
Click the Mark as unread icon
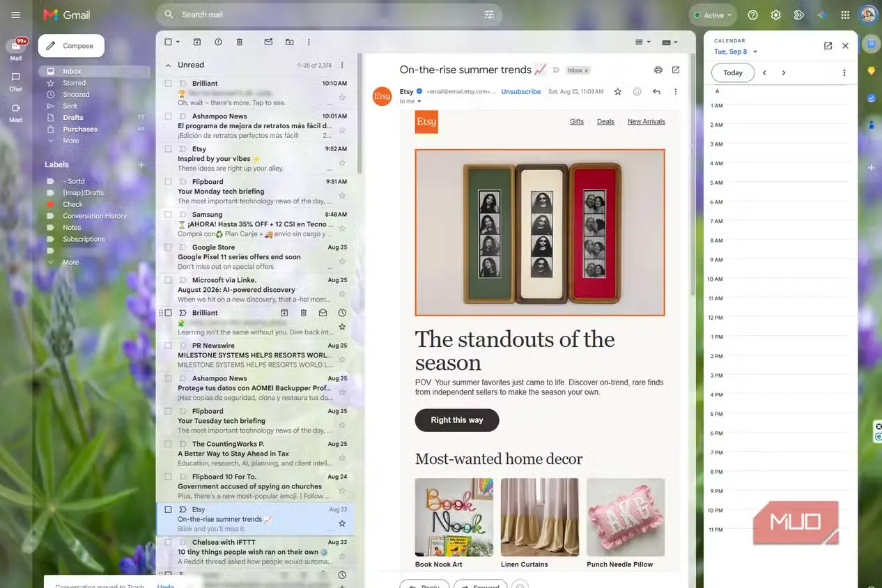(268, 42)
